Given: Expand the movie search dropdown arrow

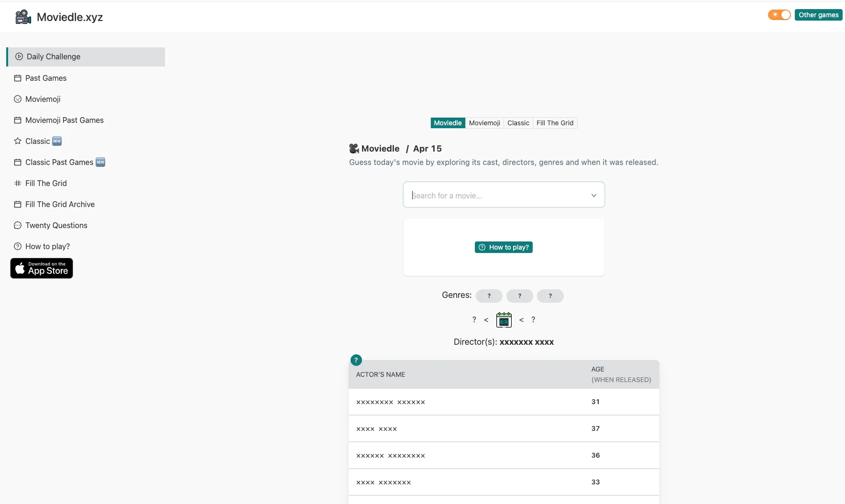Looking at the screenshot, I should (593, 195).
